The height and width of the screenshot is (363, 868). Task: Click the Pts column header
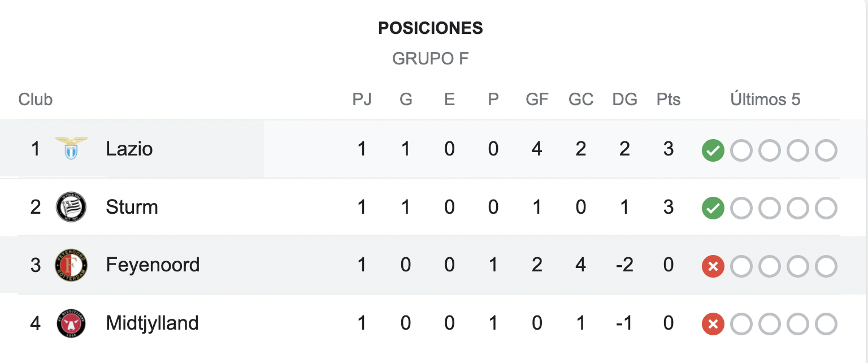(x=669, y=100)
